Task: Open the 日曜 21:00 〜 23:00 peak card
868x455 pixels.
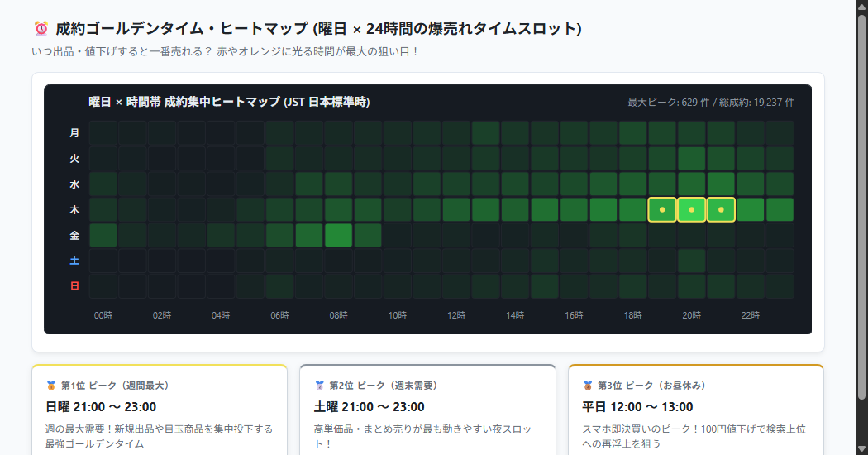Action: [x=160, y=410]
